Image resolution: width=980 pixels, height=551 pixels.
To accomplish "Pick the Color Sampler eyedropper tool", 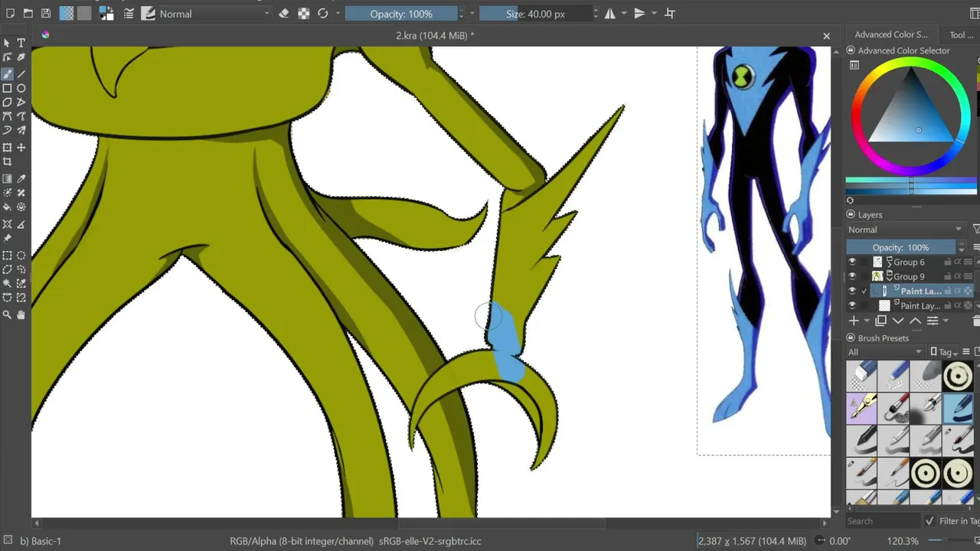I will pyautogui.click(x=21, y=179).
